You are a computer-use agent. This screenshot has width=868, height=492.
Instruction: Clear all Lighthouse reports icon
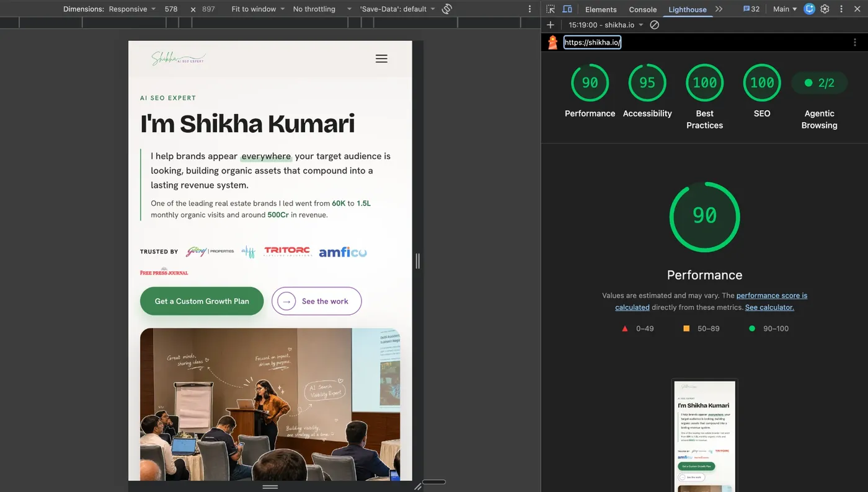[654, 25]
